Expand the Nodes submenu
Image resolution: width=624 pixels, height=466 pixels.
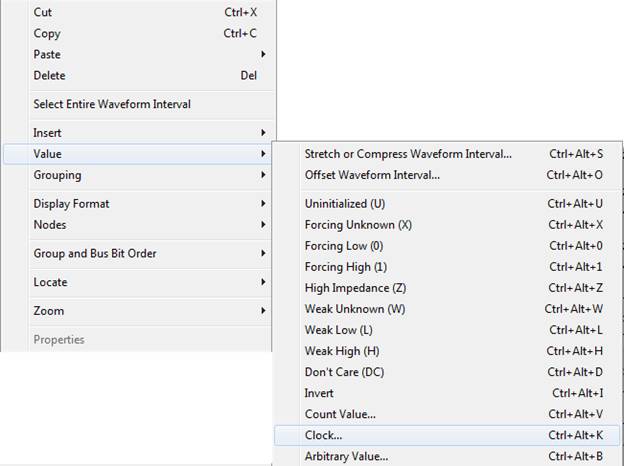click(x=50, y=225)
